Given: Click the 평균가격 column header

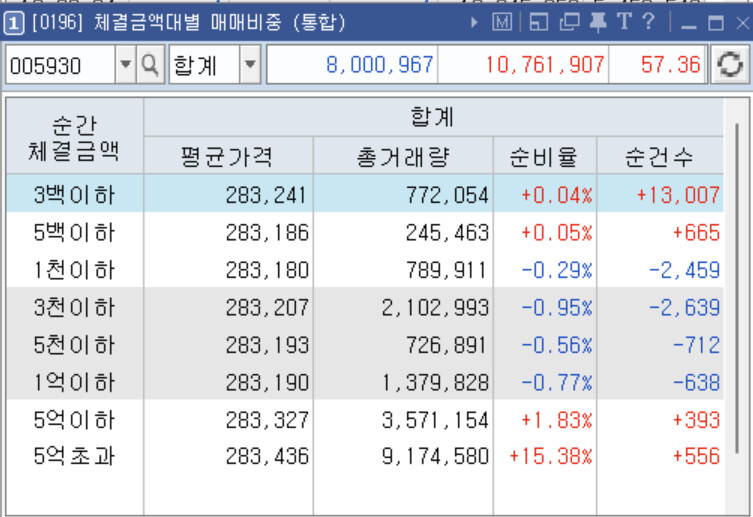Looking at the screenshot, I should pyautogui.click(x=228, y=156).
